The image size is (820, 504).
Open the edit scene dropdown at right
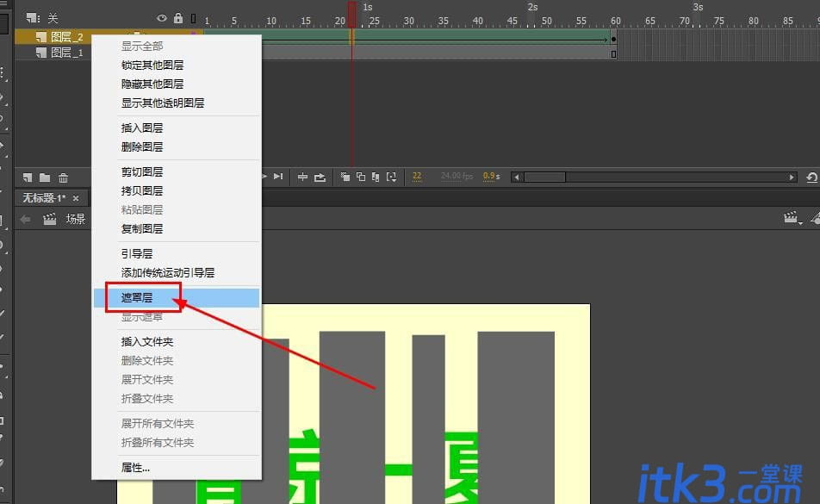point(792,218)
